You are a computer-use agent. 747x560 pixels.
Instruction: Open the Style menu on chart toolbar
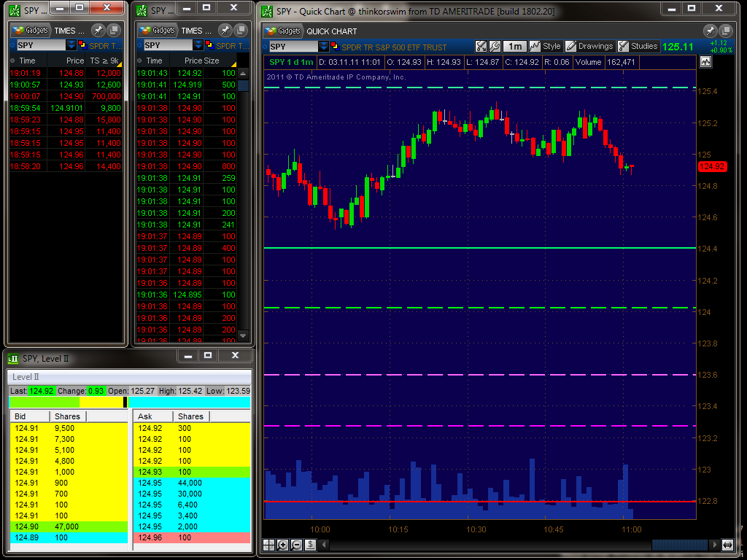pyautogui.click(x=546, y=46)
